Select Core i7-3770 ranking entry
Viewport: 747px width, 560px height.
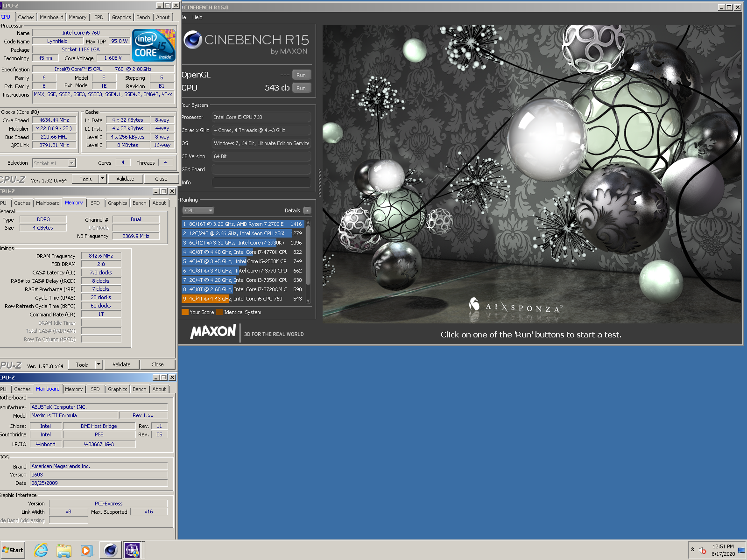(243, 271)
